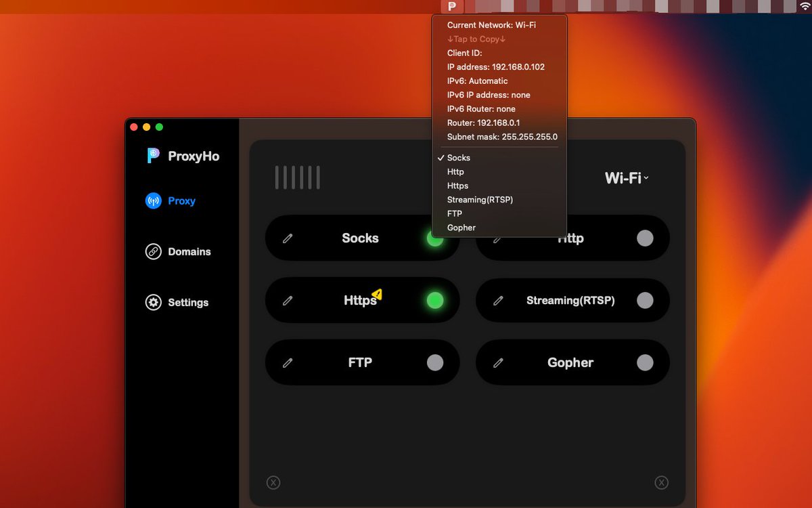This screenshot has width=812, height=508.
Task: Click the yellow warning badge on Https
Action: tap(378, 294)
